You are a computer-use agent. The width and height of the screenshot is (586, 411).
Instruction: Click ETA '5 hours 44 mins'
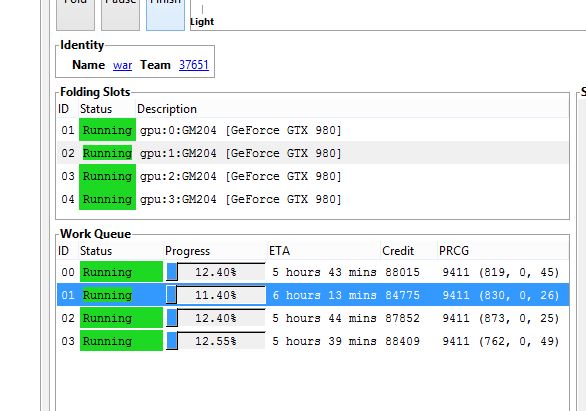coord(324,318)
